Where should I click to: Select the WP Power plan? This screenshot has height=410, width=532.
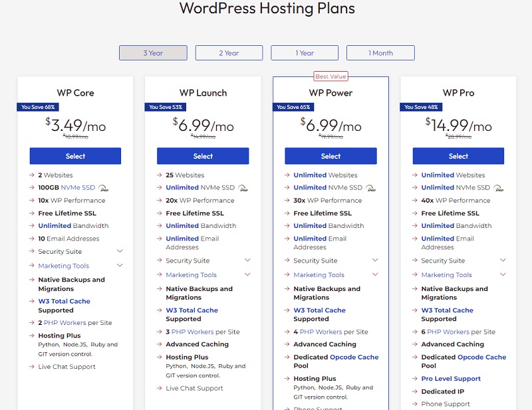point(331,156)
